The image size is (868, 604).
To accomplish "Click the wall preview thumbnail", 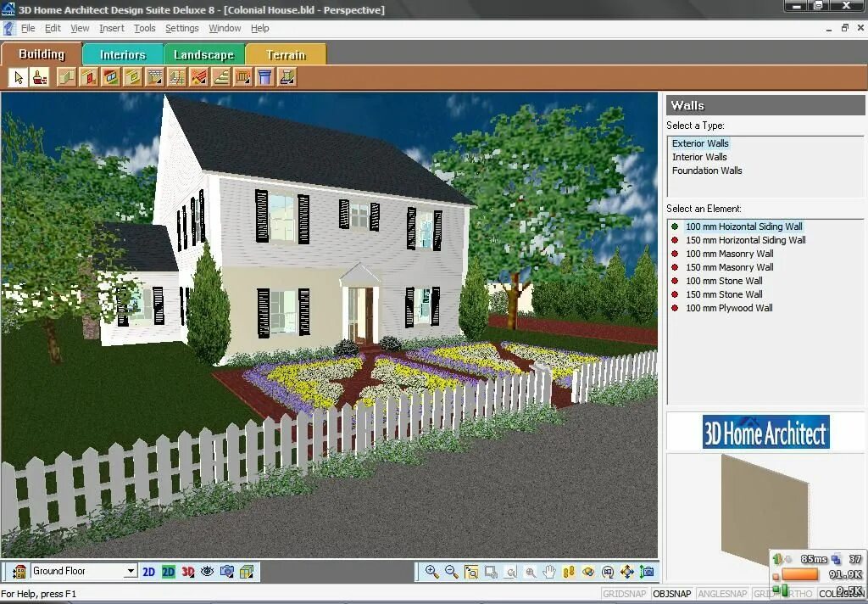I will (764, 511).
